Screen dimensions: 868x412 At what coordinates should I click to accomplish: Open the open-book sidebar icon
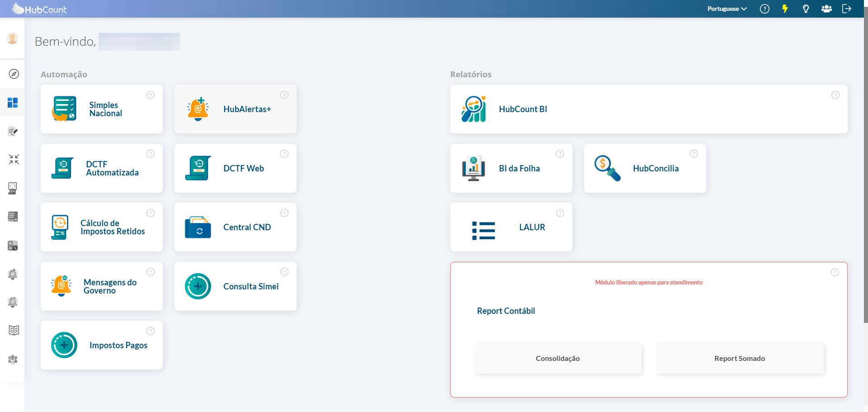pyautogui.click(x=14, y=330)
